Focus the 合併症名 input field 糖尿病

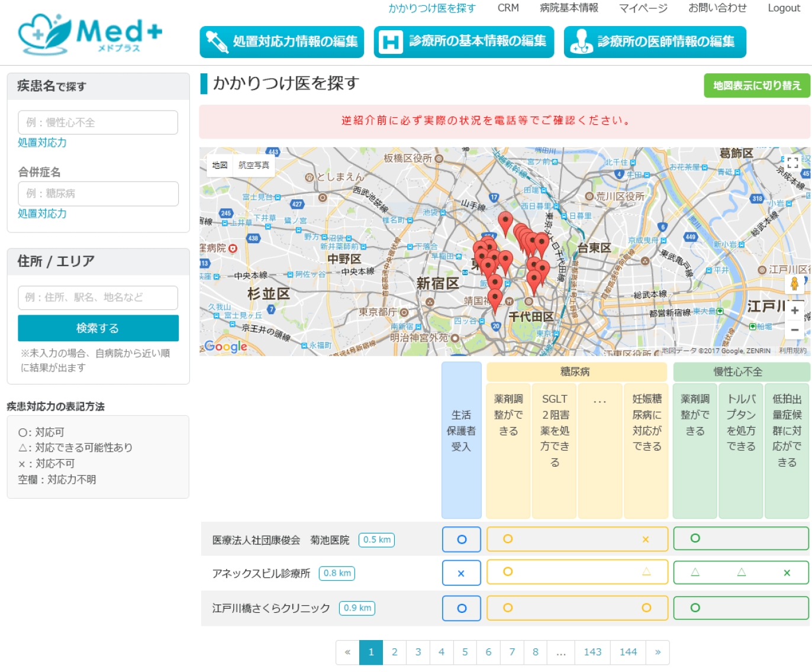pos(98,193)
